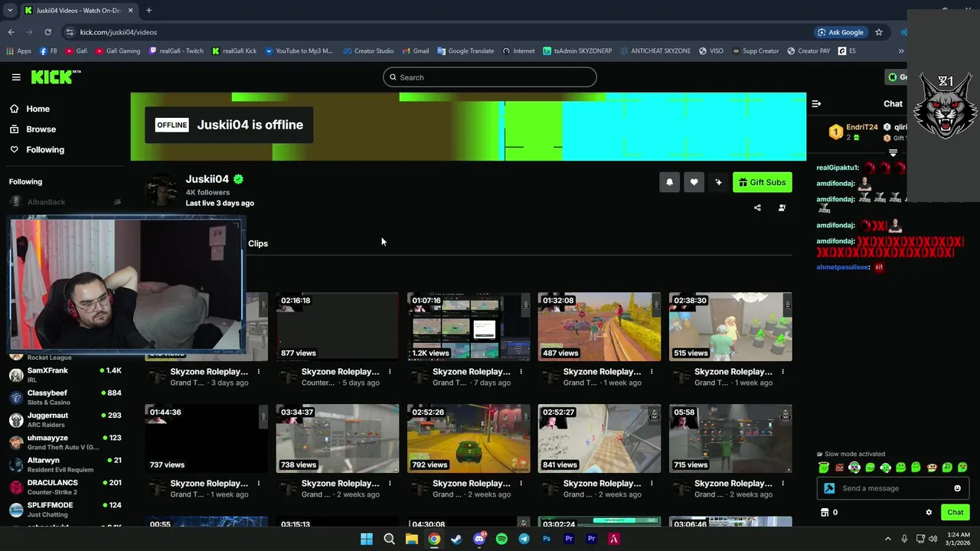Open chat settings gear
The image size is (980, 551).
click(929, 513)
